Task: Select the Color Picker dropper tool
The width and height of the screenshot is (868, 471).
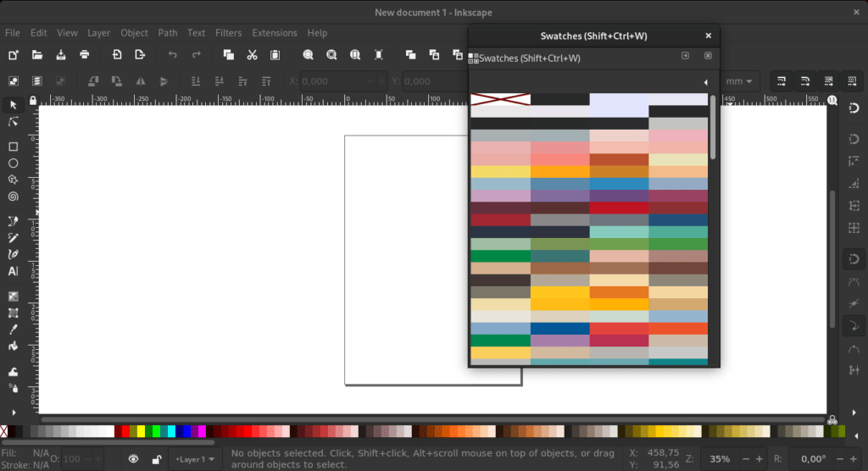Action: coord(13,330)
